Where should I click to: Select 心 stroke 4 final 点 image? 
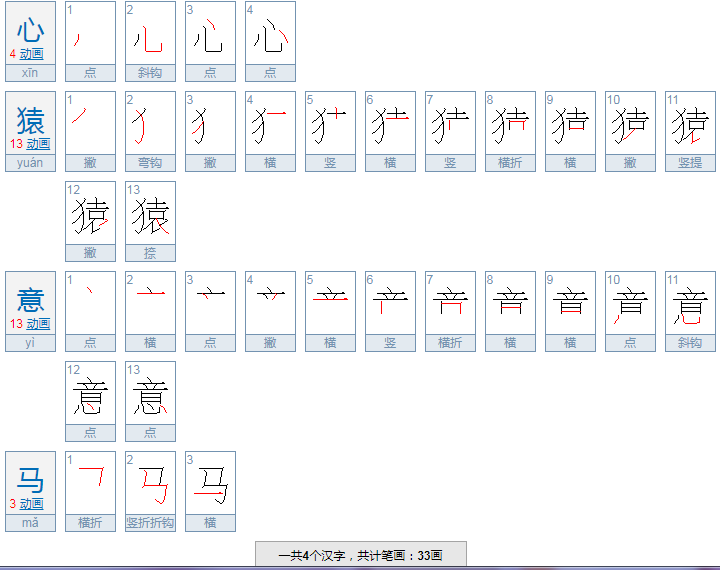coord(270,34)
